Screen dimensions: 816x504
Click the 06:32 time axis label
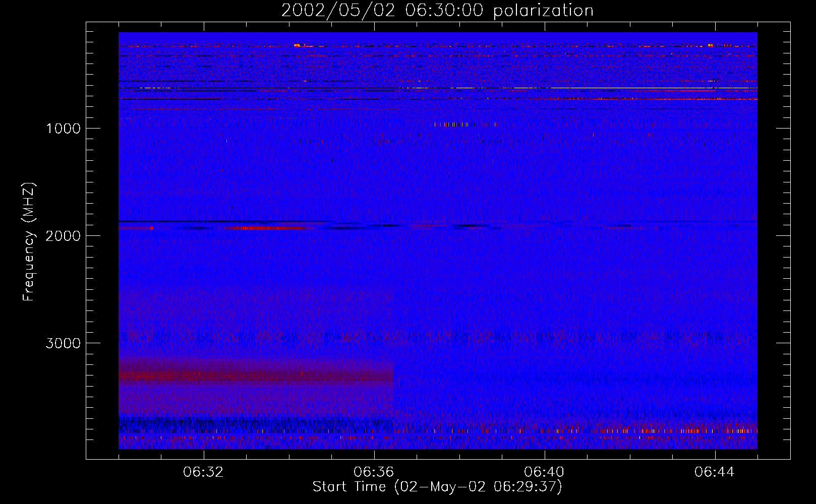(x=204, y=472)
